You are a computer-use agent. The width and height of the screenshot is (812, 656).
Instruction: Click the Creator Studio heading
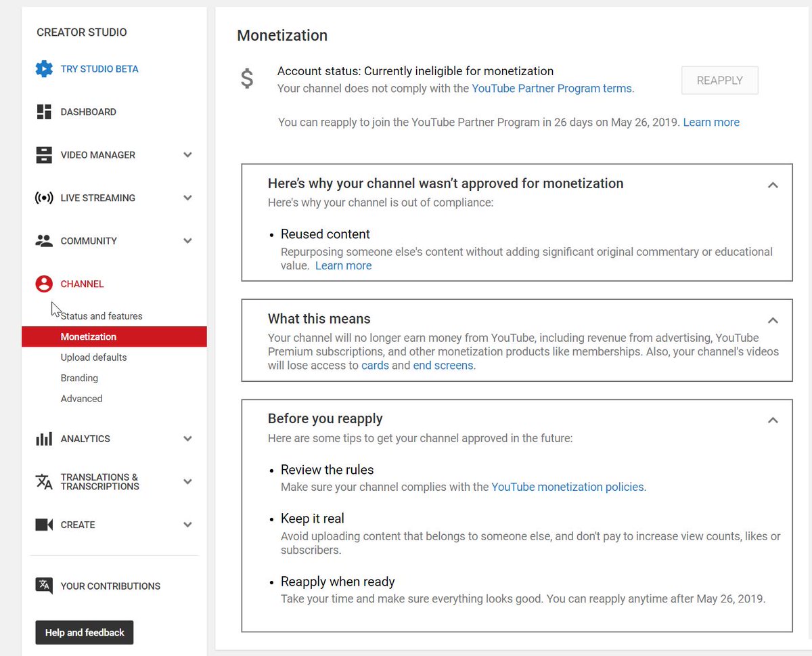[x=82, y=32]
